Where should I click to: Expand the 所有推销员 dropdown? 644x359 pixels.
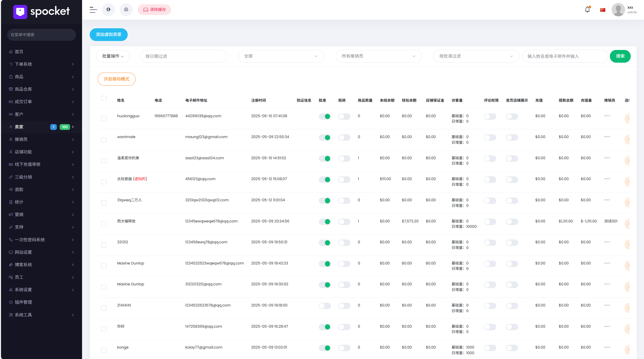coord(378,56)
